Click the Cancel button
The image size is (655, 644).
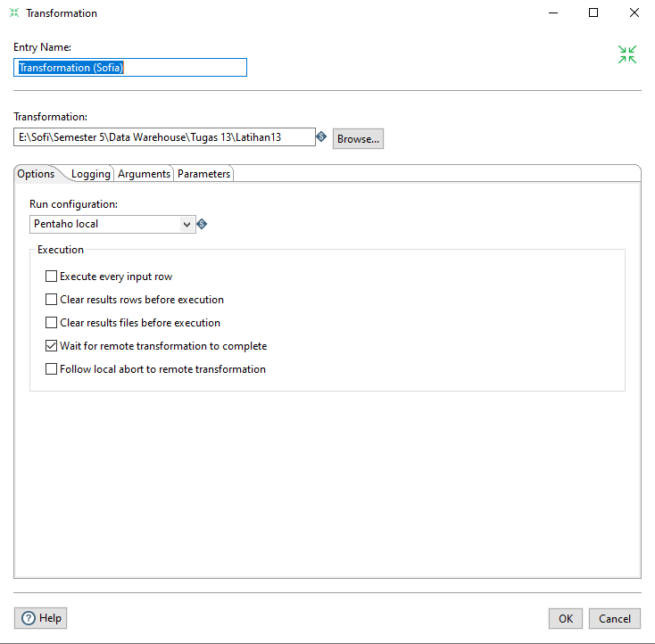(x=615, y=618)
